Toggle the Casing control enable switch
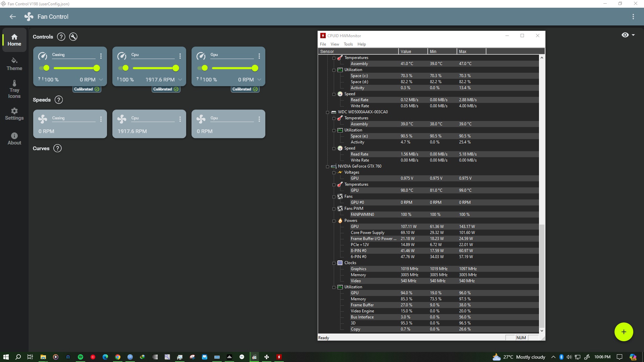Image resolution: width=644 pixels, height=362 pixels. (44, 68)
